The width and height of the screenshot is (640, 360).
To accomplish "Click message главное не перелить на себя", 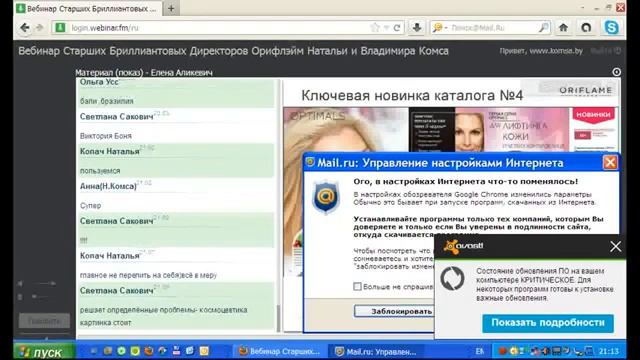I will 148,275.
